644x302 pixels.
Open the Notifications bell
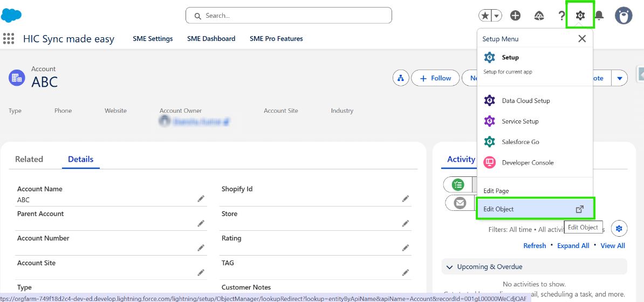(599, 16)
